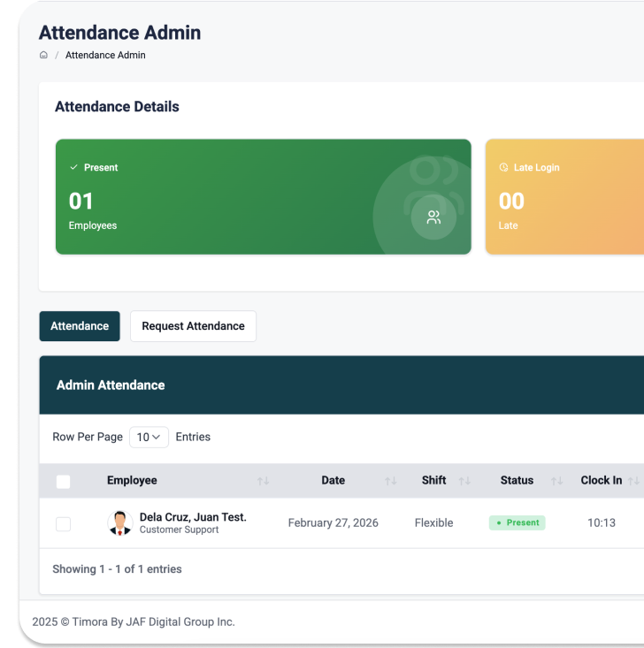The width and height of the screenshot is (644, 648).
Task: Click the Showing 1 - 1 of 1 entries text
Action: click(117, 569)
